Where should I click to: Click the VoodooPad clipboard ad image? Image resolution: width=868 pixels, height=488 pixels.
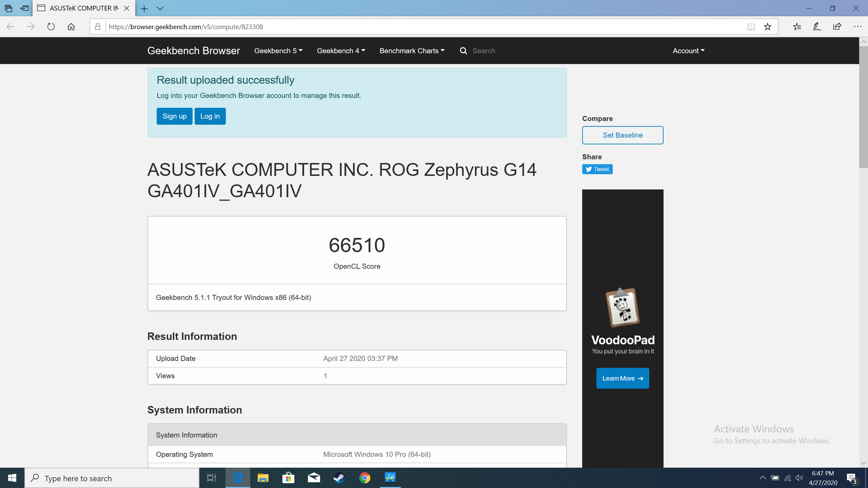click(x=623, y=308)
